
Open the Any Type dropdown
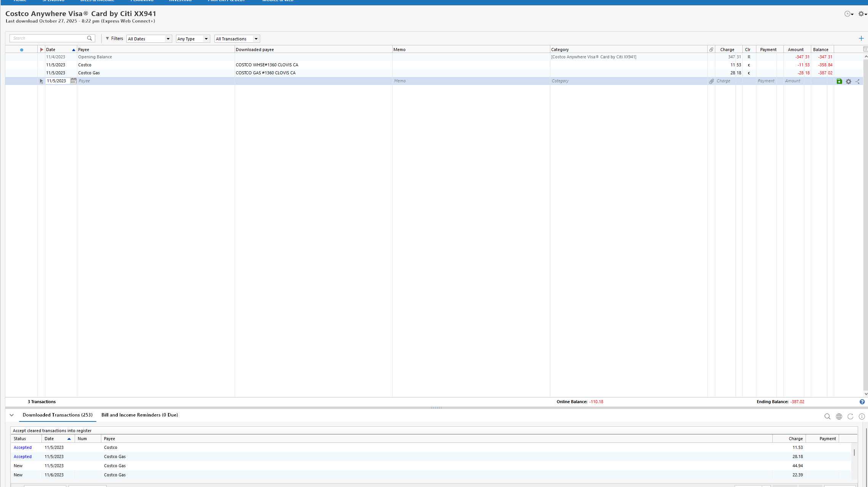click(193, 39)
